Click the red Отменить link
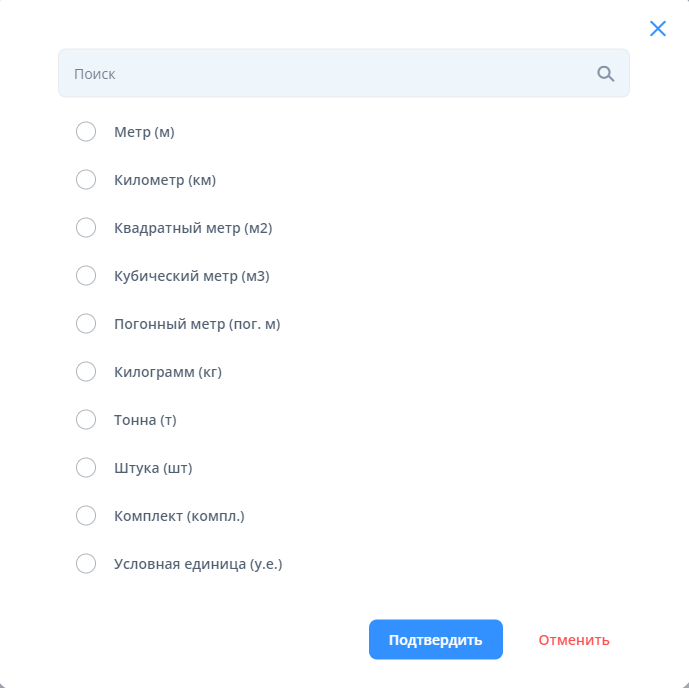689x688 pixels. tap(574, 640)
